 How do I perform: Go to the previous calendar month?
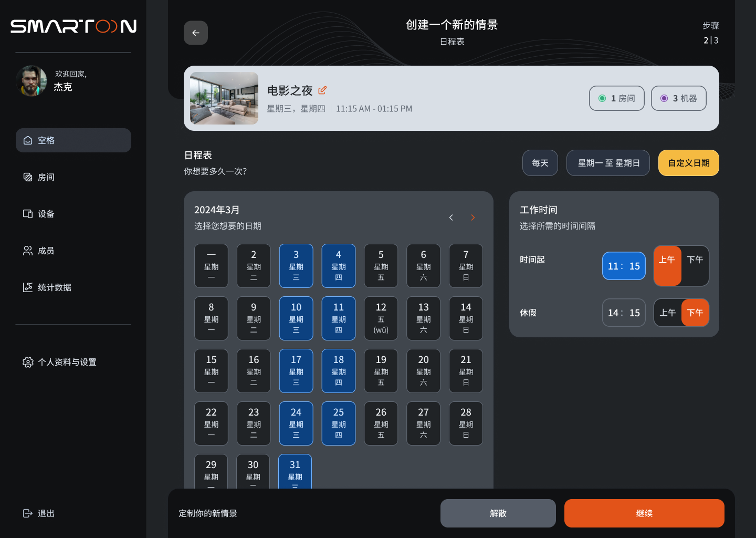click(451, 218)
